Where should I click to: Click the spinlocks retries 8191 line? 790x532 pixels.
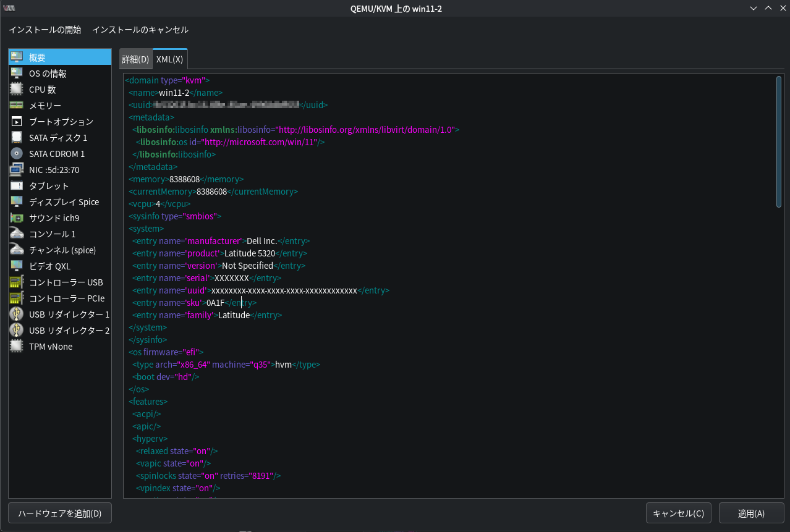point(208,476)
